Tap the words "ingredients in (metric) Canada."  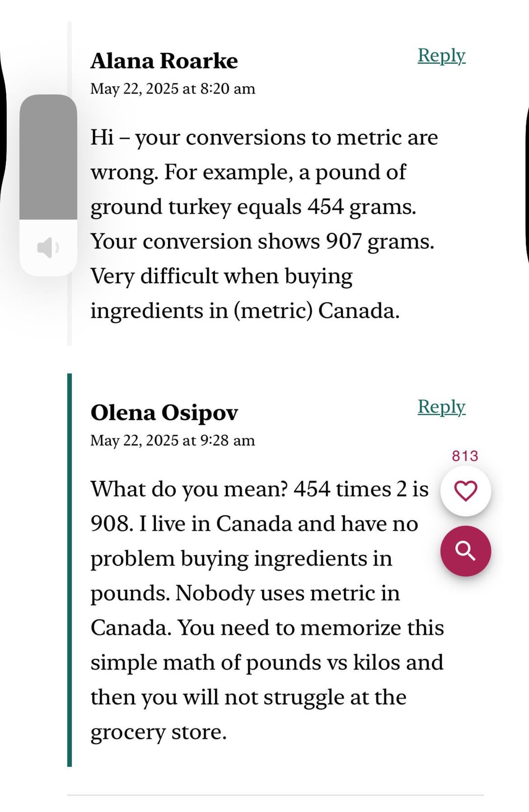[245, 311]
